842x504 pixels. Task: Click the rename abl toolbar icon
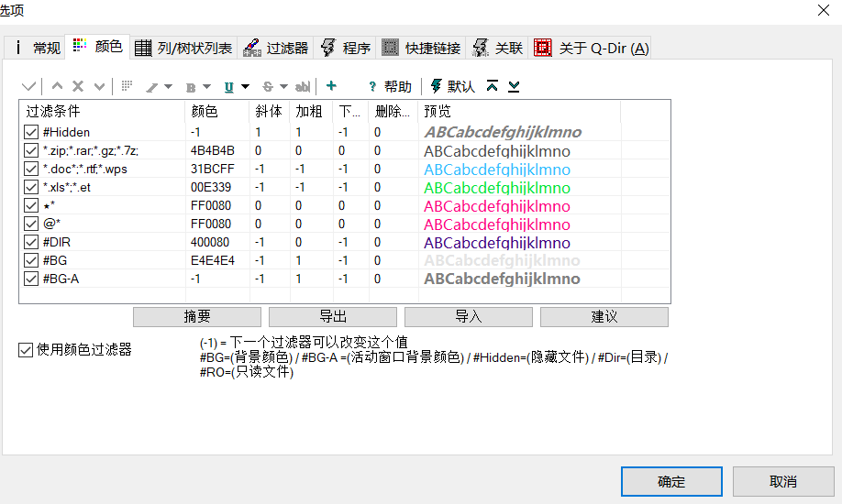click(303, 87)
